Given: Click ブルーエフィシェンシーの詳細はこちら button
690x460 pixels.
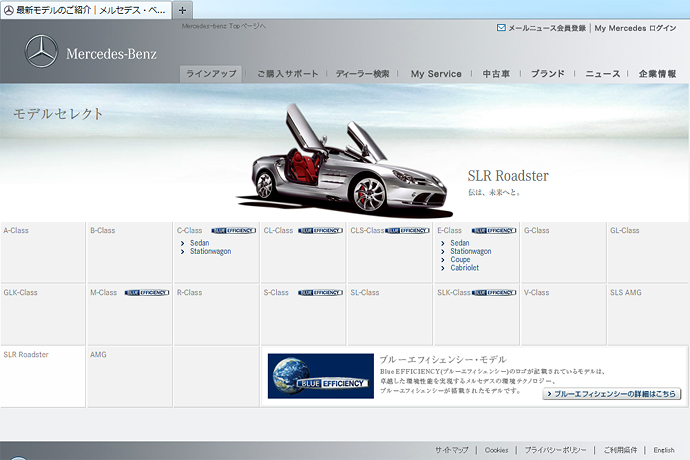Looking at the screenshot, I should (x=611, y=394).
